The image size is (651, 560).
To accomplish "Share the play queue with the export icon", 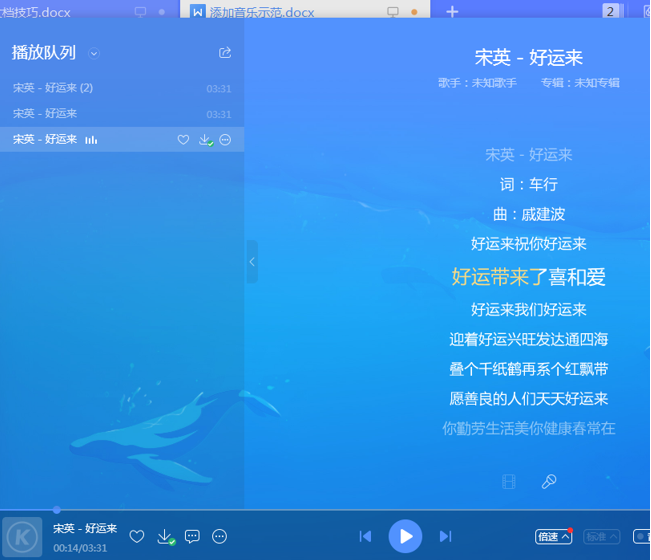I will point(225,53).
